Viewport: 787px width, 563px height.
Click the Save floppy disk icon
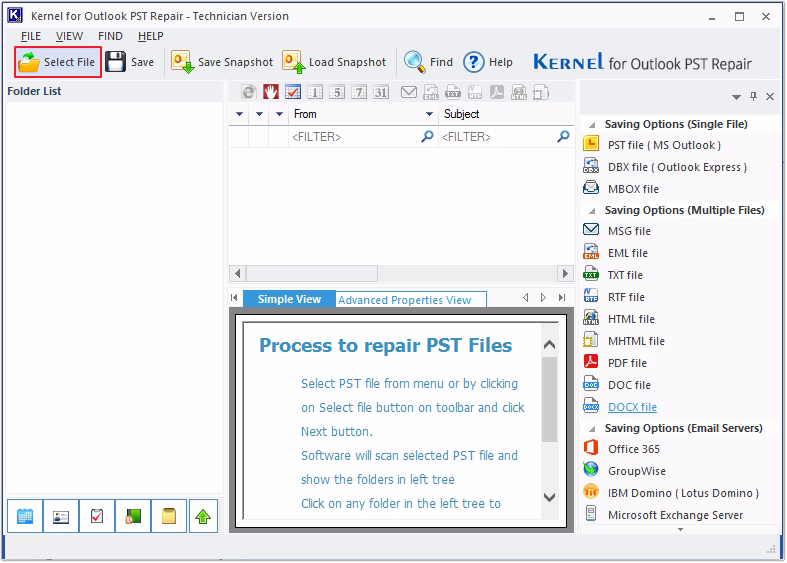point(115,62)
